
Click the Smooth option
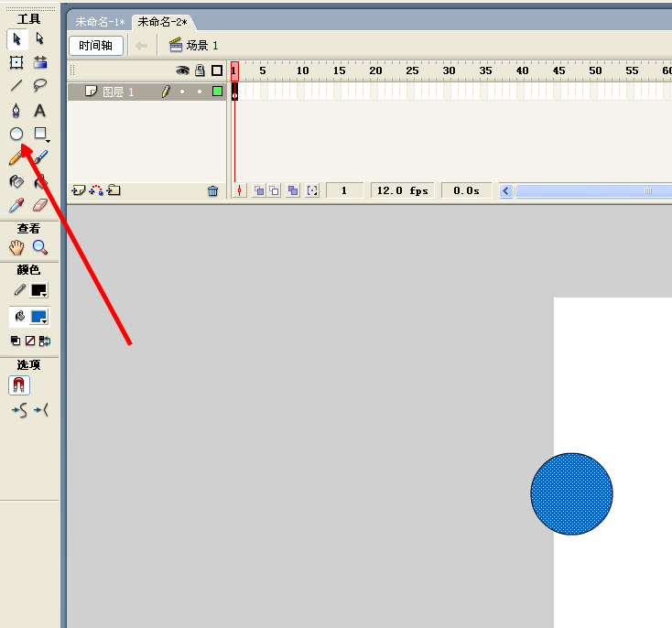20,410
